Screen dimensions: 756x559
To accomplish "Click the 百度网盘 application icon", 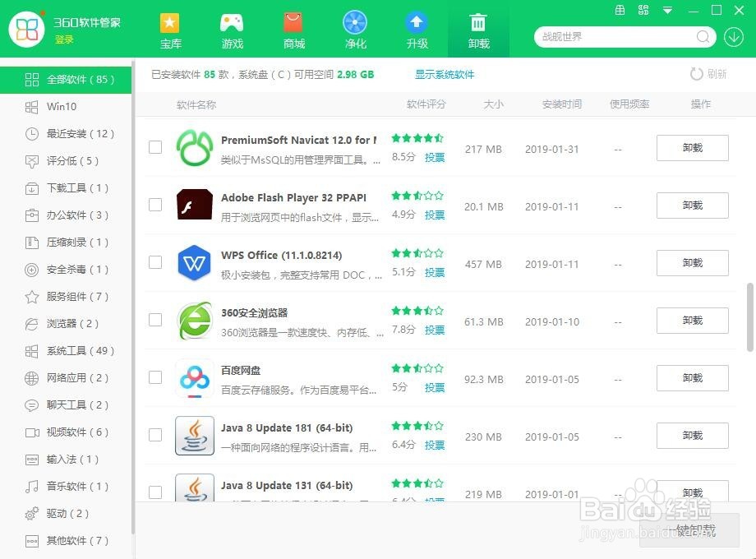I will click(194, 378).
